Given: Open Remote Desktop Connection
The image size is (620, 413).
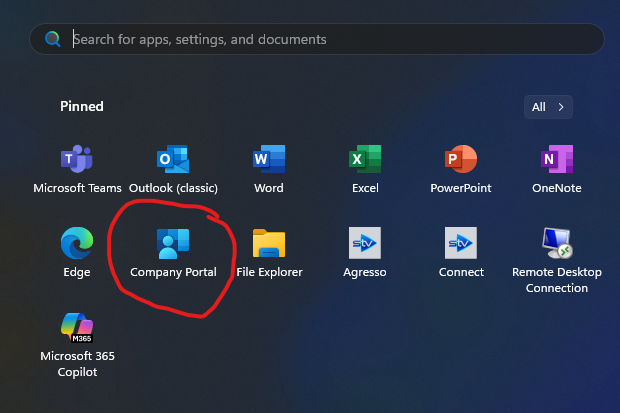Looking at the screenshot, I should tap(557, 260).
